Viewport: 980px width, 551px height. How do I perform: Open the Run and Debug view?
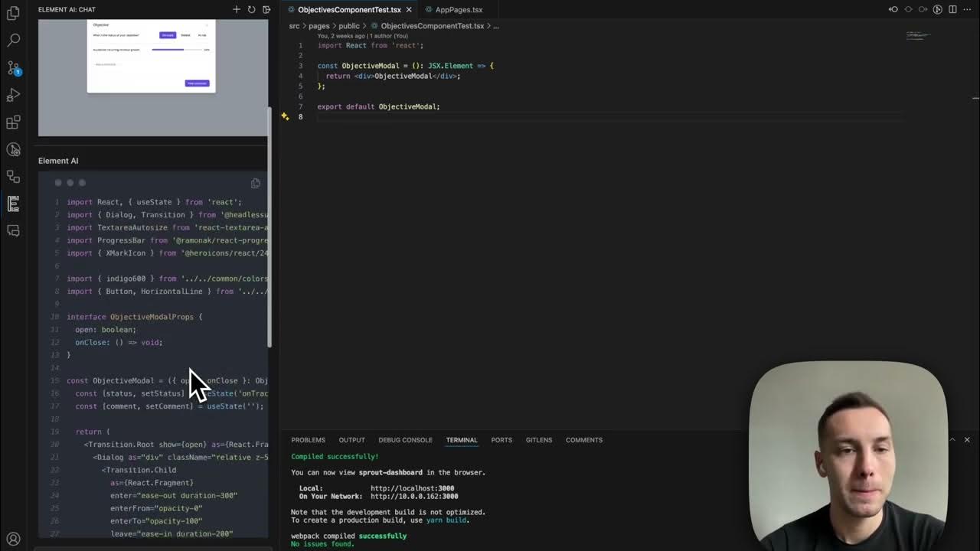[x=13, y=96]
